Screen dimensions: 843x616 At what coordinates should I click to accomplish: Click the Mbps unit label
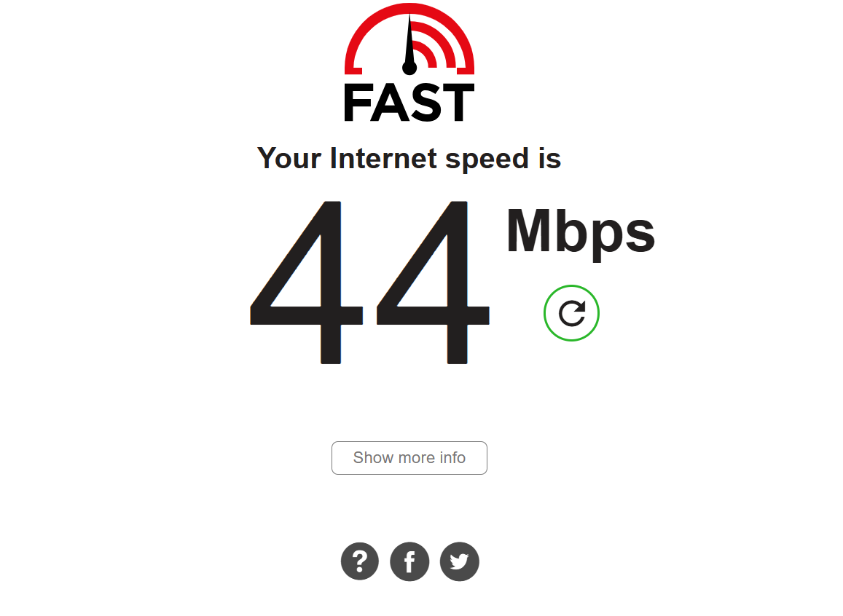[x=581, y=232]
